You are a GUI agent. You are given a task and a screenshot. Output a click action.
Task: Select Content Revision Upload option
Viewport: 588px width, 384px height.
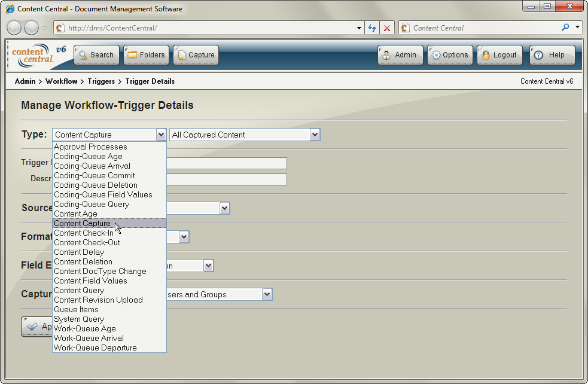click(x=109, y=300)
